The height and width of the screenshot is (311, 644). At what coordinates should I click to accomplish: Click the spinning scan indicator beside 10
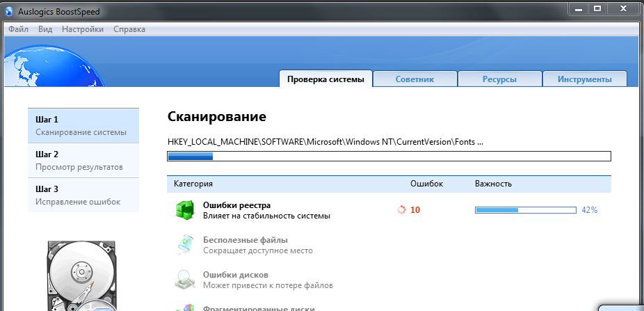click(401, 210)
